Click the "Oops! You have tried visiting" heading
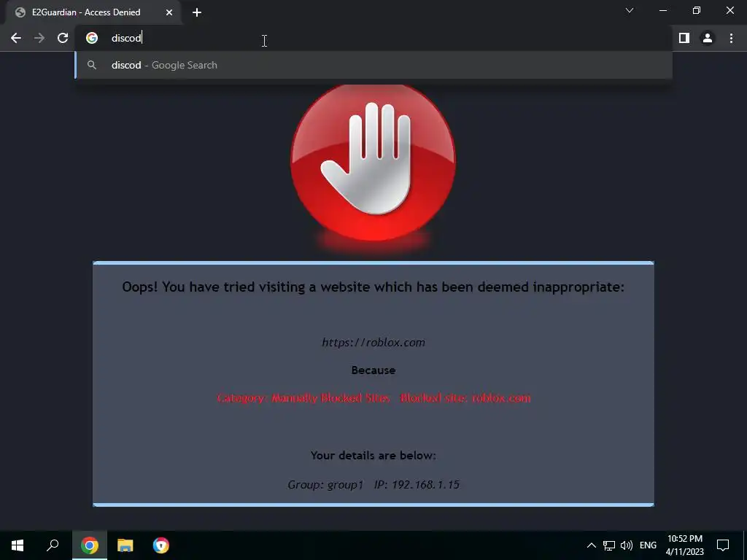This screenshot has width=747, height=560. (373, 287)
